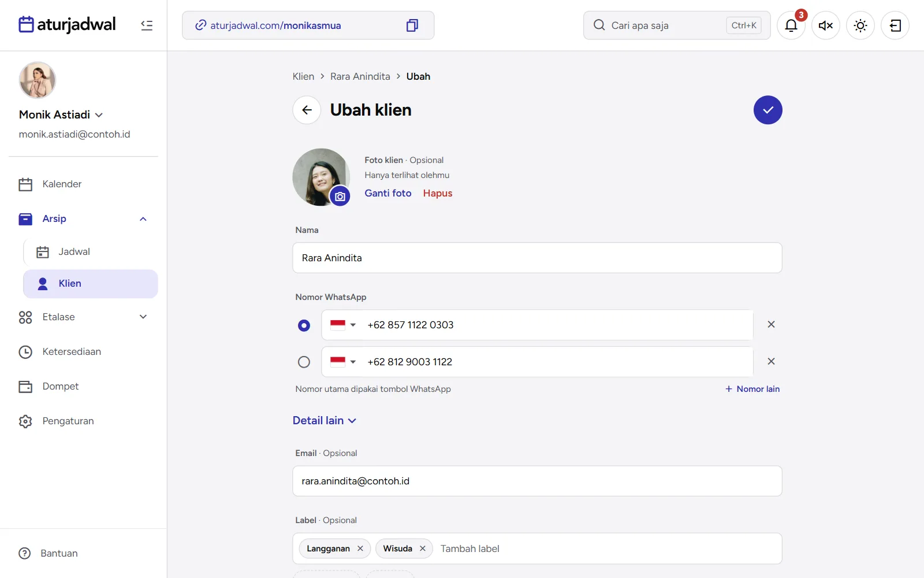Click Ganti foto link

388,193
